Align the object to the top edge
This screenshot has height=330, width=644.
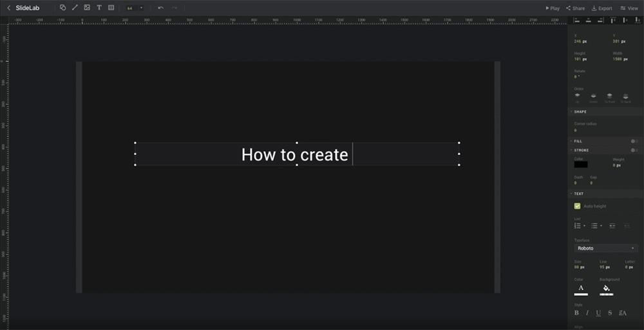click(x=613, y=20)
